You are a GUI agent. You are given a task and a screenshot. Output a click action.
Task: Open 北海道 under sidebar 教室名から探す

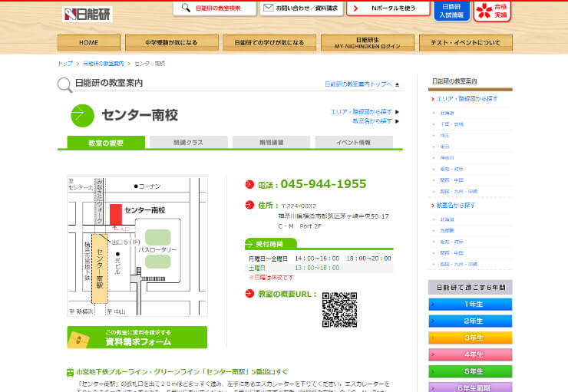(447, 219)
